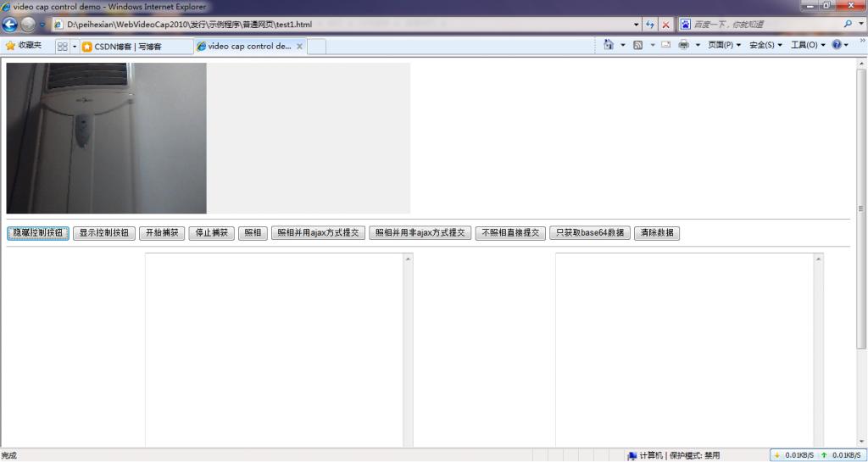This screenshot has width=868, height=462.
Task: Click the 开始捕获 button
Action: pos(162,233)
